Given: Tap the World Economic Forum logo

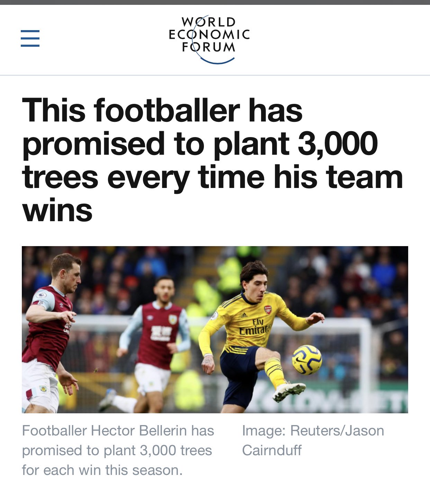Looking at the screenshot, I should point(209,39).
